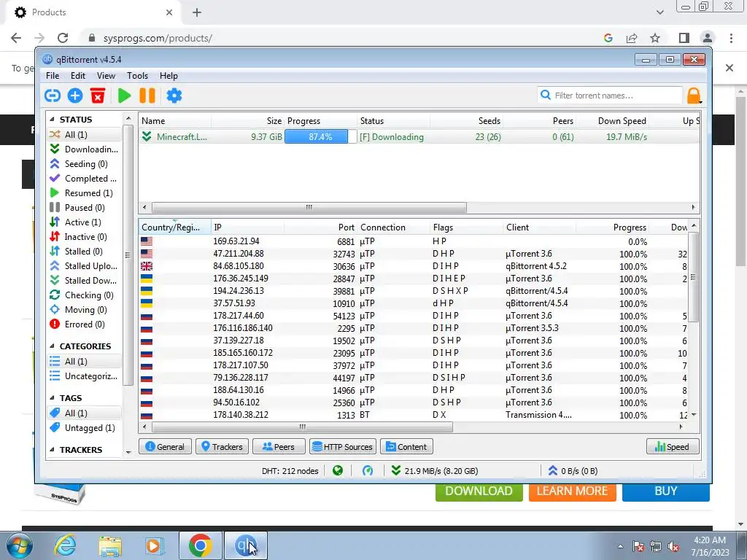Sort torrents by Down Speed column
This screenshot has height=560, width=747.
[x=613, y=121]
